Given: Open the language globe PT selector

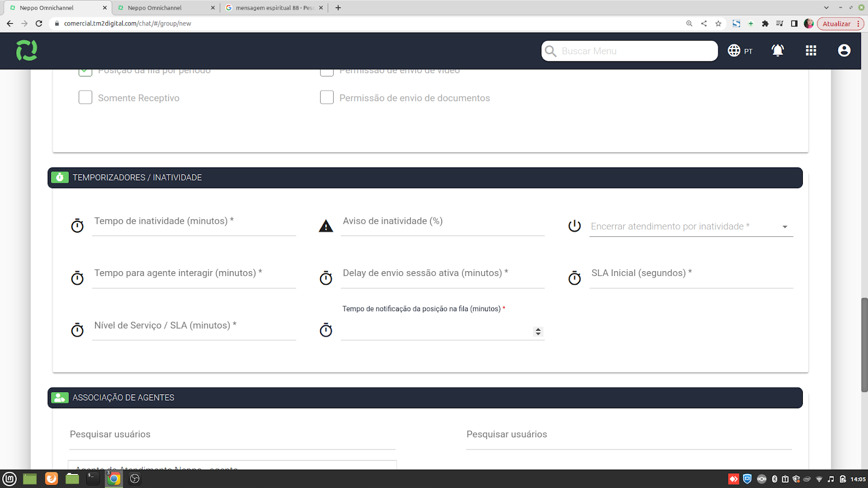Looking at the screenshot, I should pos(741,50).
